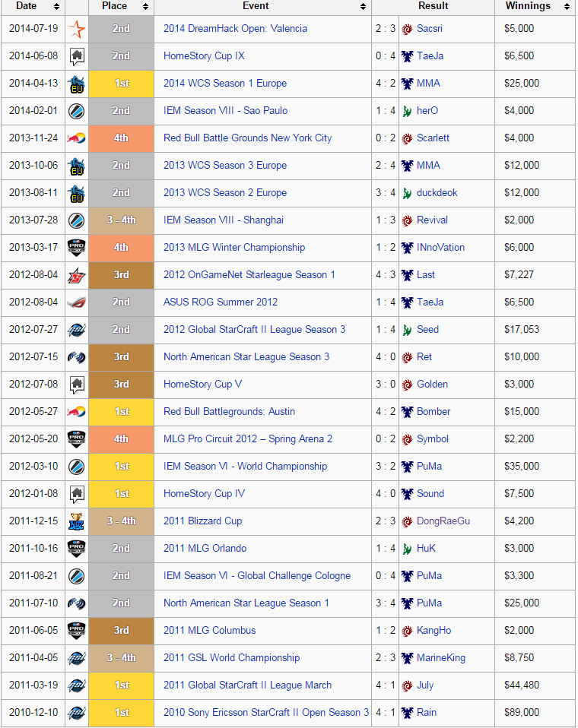Click the MLG Pro Circuit icon in the 2013-03-17 row
The width and height of the screenshot is (578, 728).
[x=77, y=248]
